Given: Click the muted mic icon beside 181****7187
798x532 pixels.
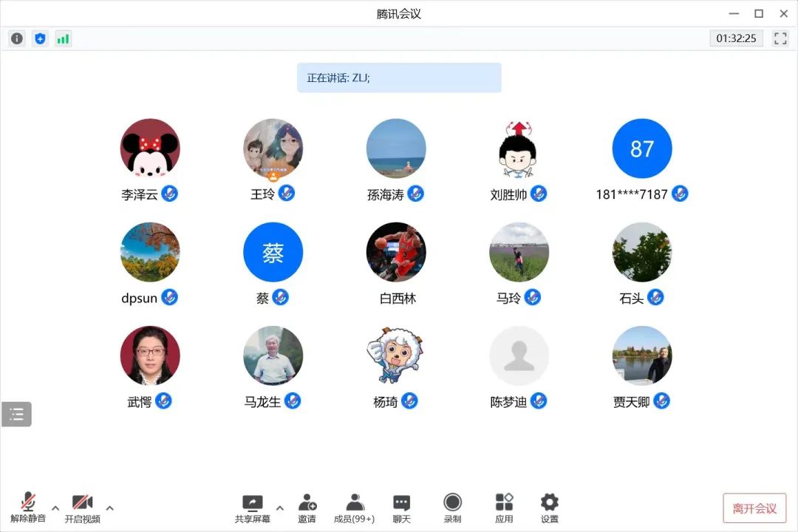Looking at the screenshot, I should [680, 194].
